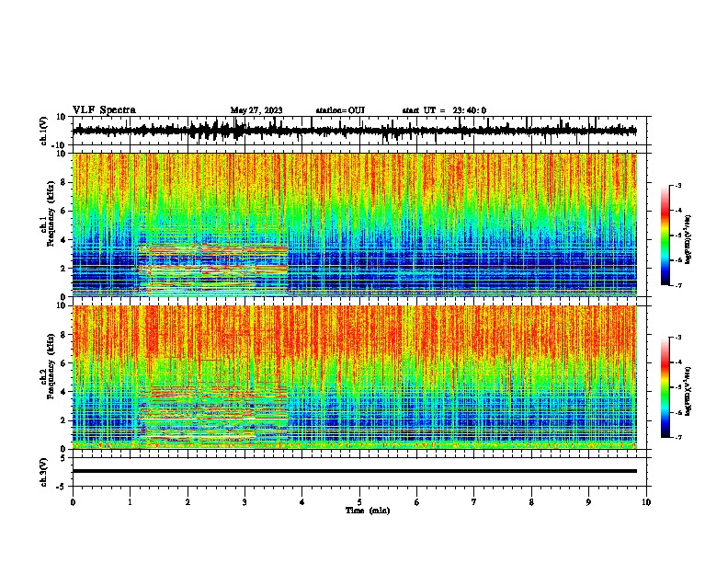Click the ch.2 spectrogram color bar
The height and width of the screenshot is (563, 728).
pyautogui.click(x=665, y=387)
